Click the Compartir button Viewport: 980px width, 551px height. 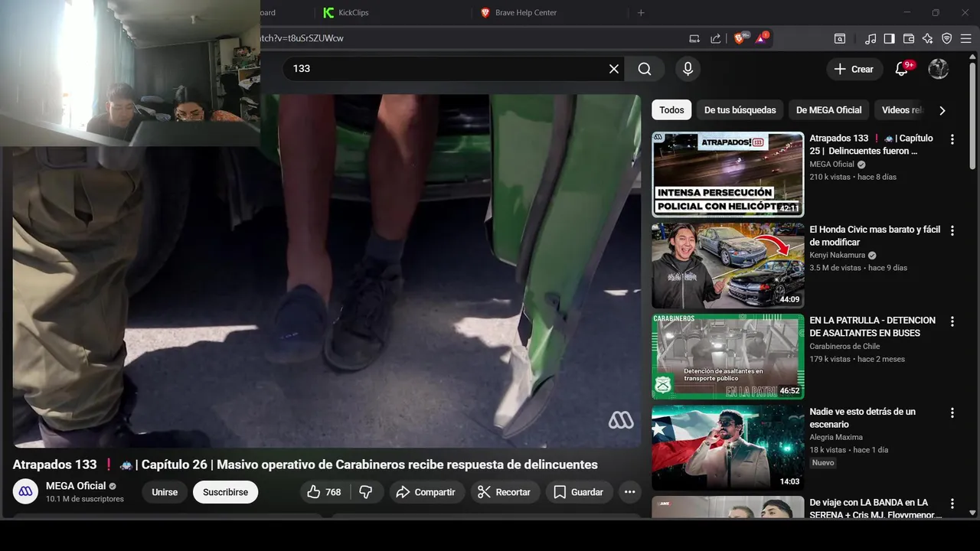coord(426,492)
